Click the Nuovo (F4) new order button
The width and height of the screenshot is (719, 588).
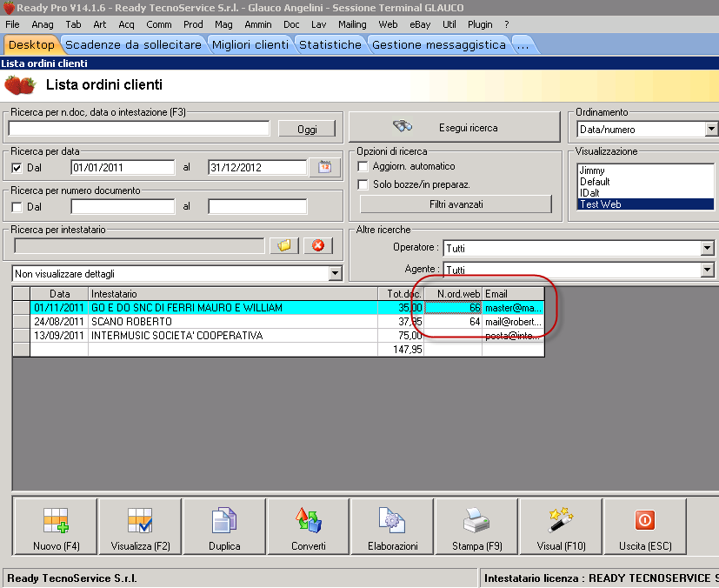[56, 526]
